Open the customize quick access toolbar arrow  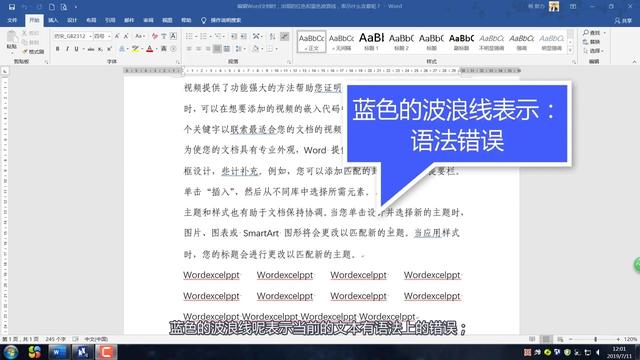[x=76, y=7]
